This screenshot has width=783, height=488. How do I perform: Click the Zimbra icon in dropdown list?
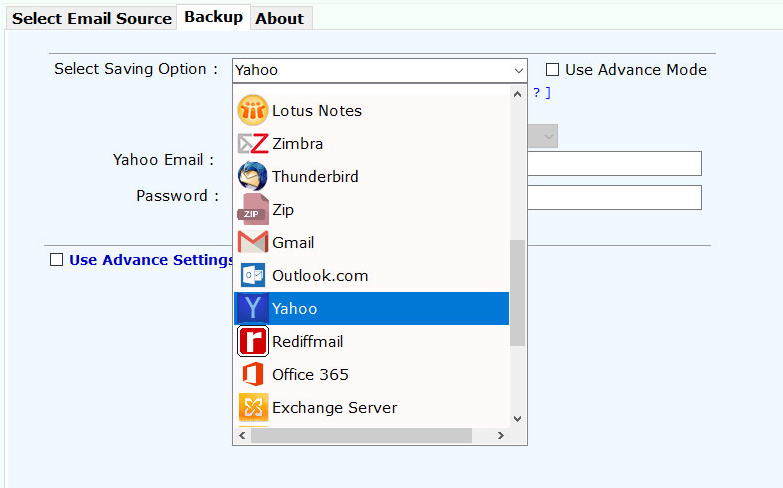click(253, 144)
